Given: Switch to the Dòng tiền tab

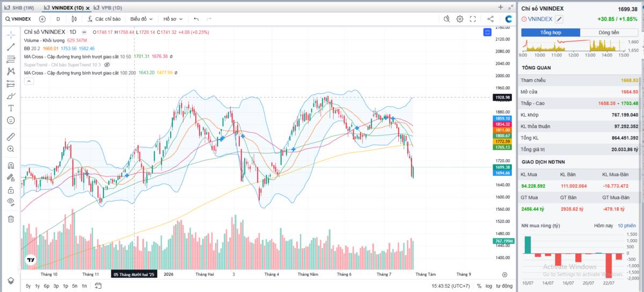Looking at the screenshot, I should (608, 33).
